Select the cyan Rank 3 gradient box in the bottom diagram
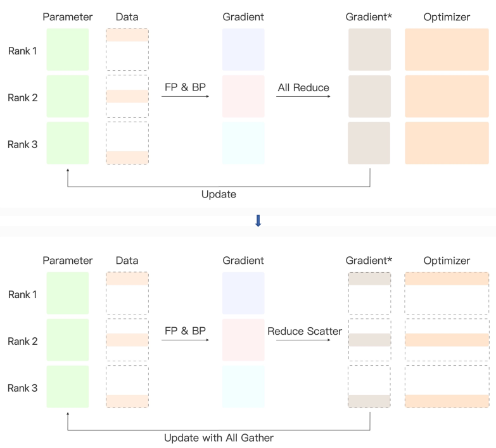This screenshot has height=448, width=496. click(x=243, y=387)
